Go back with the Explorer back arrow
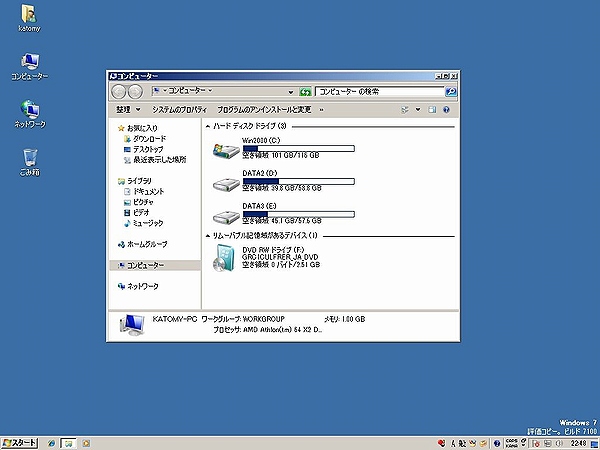 [x=119, y=92]
